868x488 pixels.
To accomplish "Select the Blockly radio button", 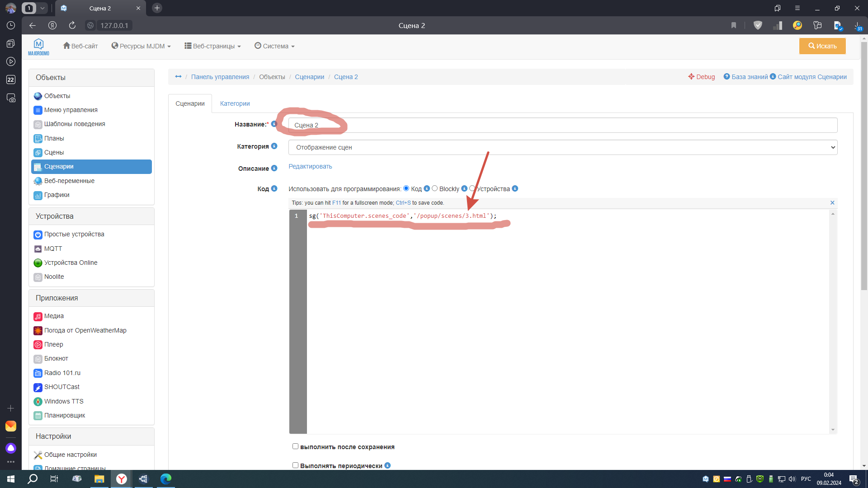I will 434,188.
